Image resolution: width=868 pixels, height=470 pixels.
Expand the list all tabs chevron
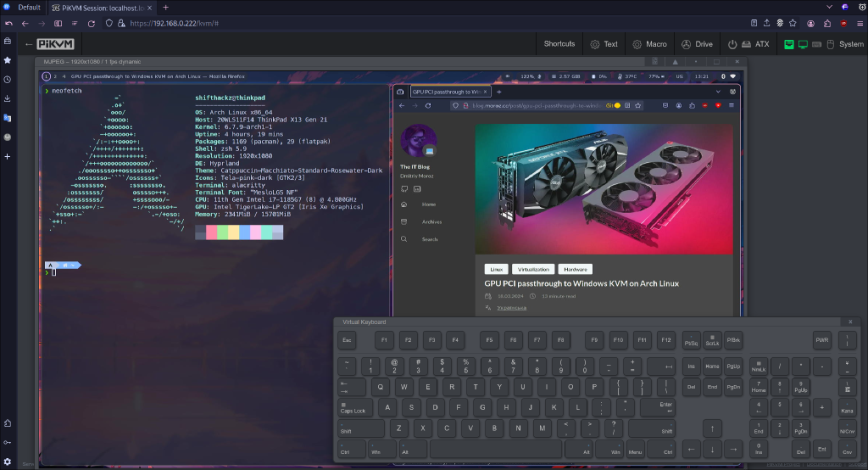tap(829, 7)
